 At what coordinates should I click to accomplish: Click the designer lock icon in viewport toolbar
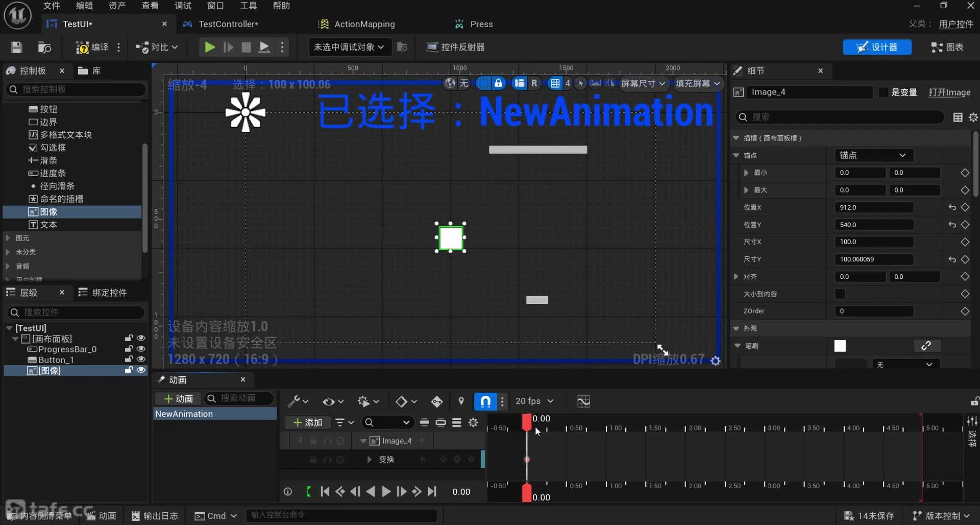(498, 83)
